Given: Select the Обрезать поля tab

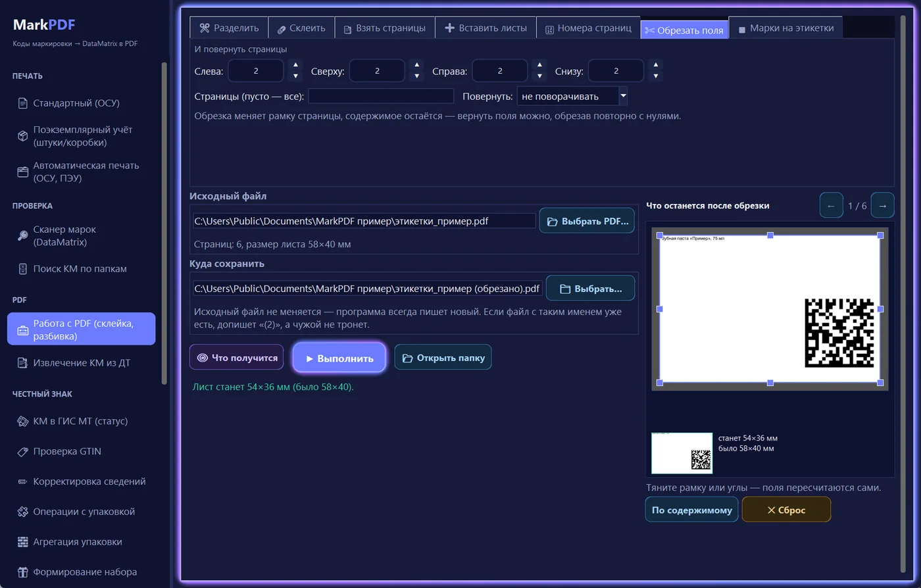Looking at the screenshot, I should pos(684,30).
